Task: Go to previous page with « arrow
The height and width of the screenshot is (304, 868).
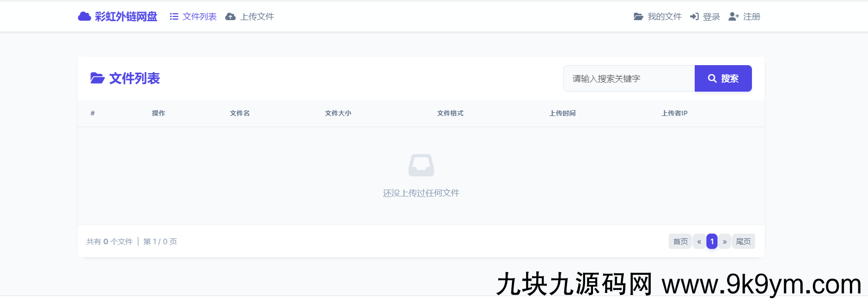Action: pyautogui.click(x=699, y=242)
